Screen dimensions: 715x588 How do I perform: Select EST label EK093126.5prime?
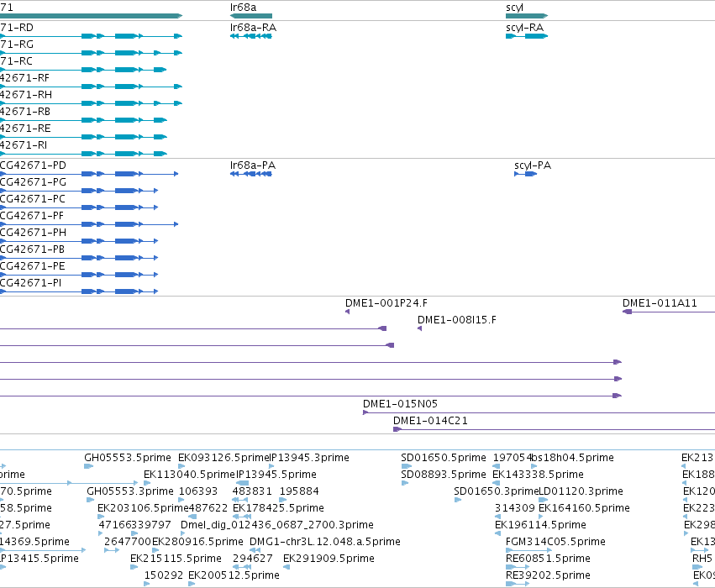223,458
